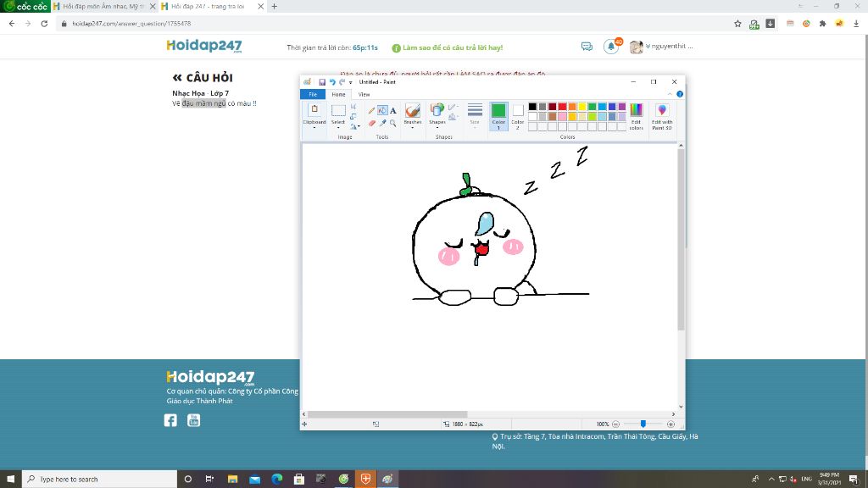Open the Rotate or flip dropdown
The width and height of the screenshot is (868, 488).
[x=355, y=127]
